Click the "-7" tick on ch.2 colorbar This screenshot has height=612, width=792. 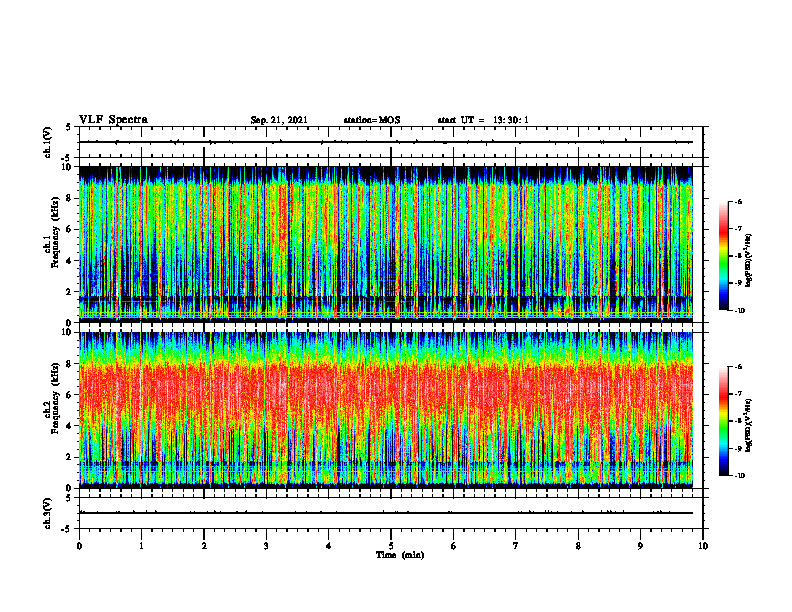(738, 394)
